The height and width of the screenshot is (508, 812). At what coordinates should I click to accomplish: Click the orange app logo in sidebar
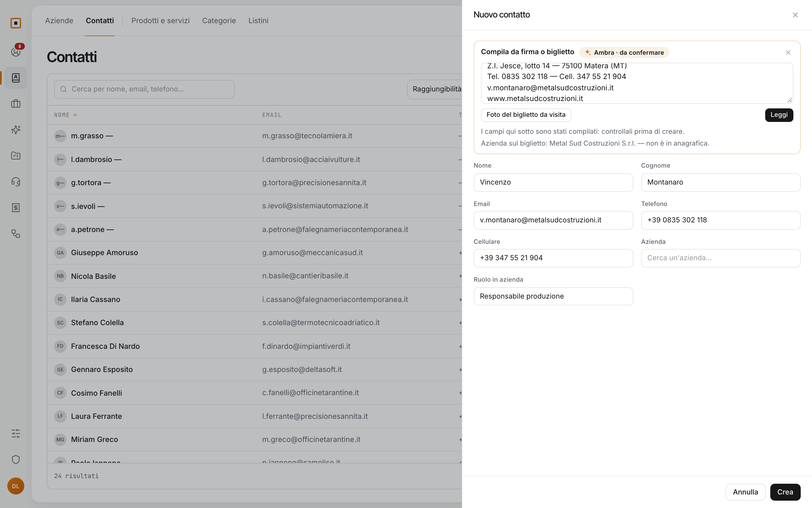tap(16, 23)
